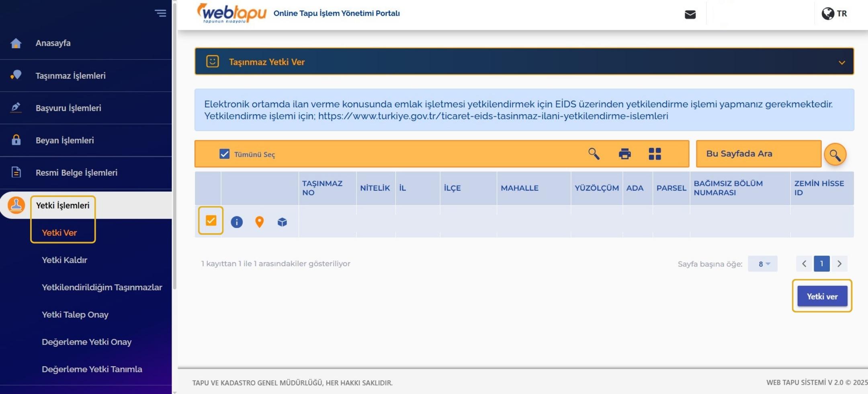Image resolution: width=868 pixels, height=394 pixels.
Task: Open the 3D cube icon on the row
Action: pyautogui.click(x=282, y=222)
